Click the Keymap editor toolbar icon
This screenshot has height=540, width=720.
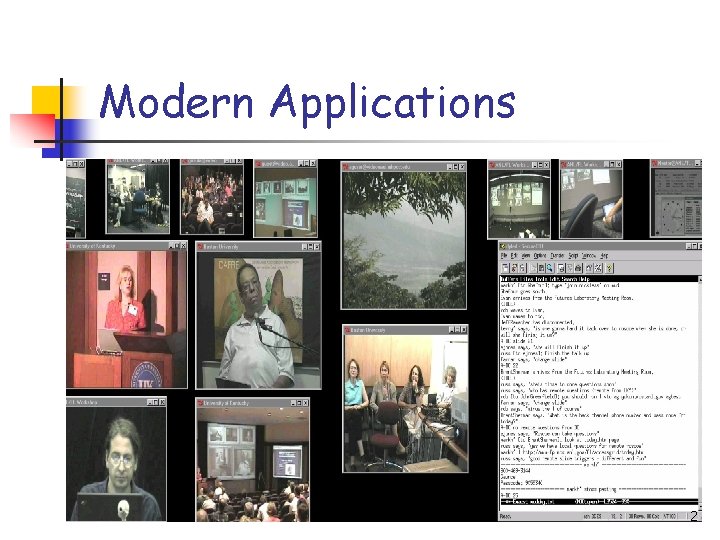(x=598, y=268)
